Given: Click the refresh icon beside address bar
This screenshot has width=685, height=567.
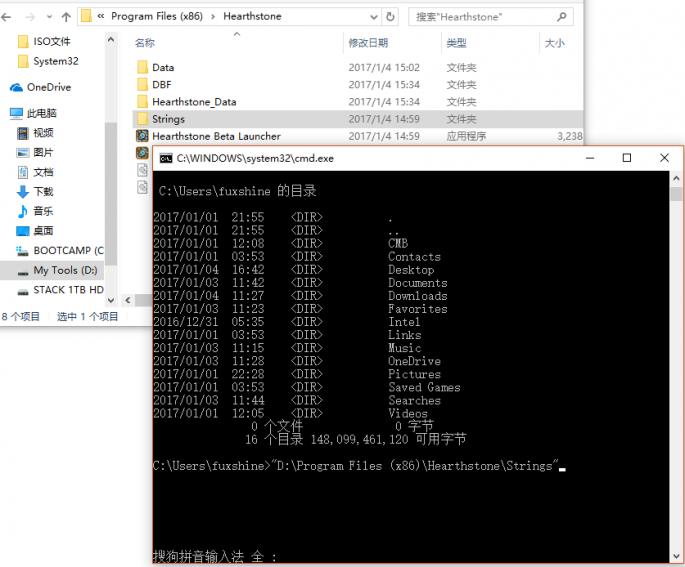Looking at the screenshot, I should pyautogui.click(x=390, y=17).
